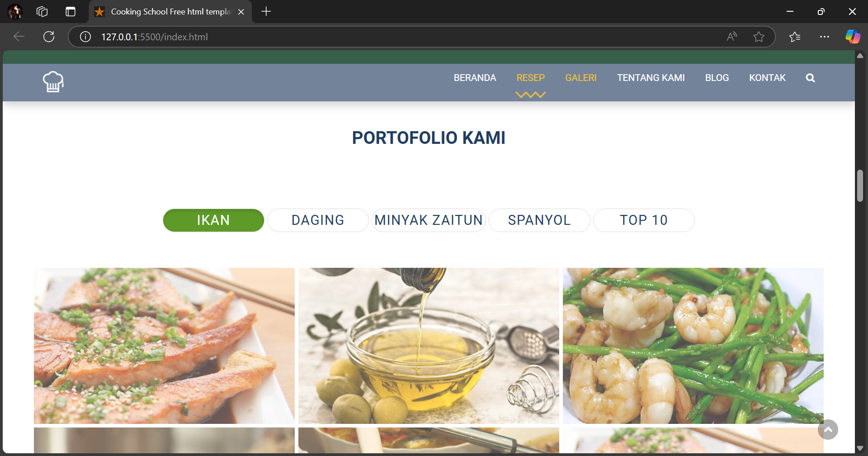Click the chef hat logo icon
The height and width of the screenshot is (456, 868).
[x=53, y=82]
